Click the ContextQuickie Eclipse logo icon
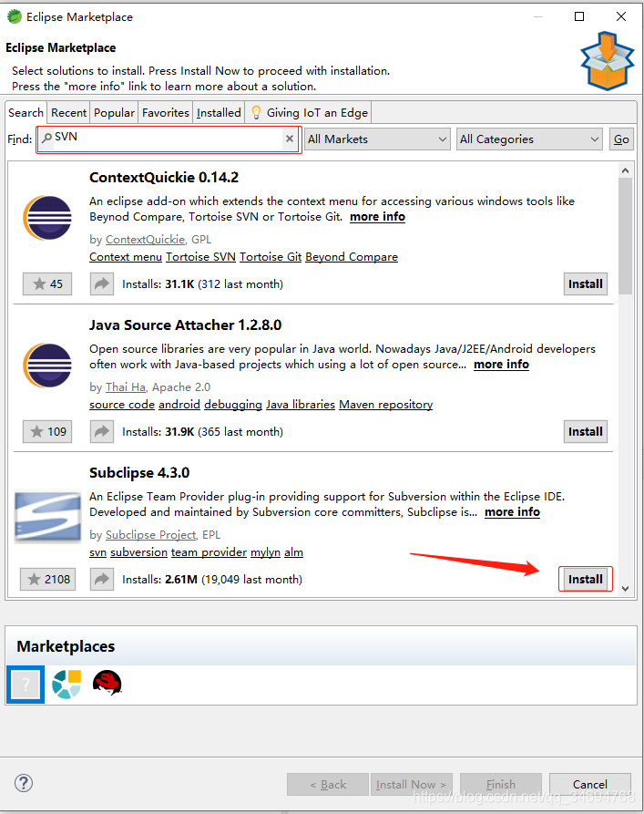 (x=47, y=218)
